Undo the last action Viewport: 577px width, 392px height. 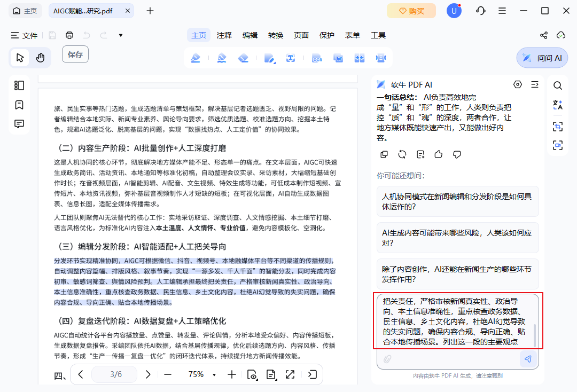[87, 35]
